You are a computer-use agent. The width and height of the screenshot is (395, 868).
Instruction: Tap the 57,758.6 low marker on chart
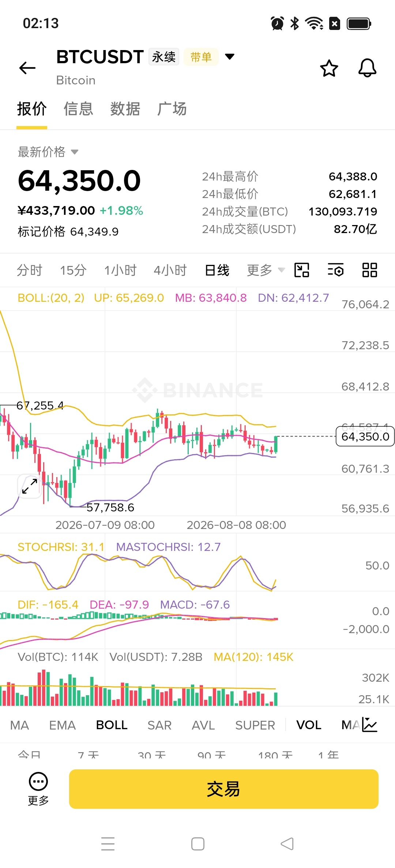(x=110, y=507)
